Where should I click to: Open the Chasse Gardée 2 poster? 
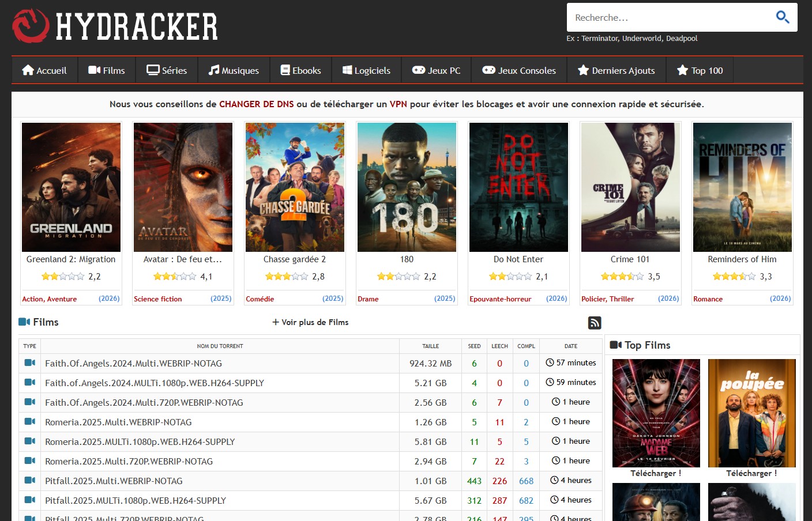tap(295, 187)
